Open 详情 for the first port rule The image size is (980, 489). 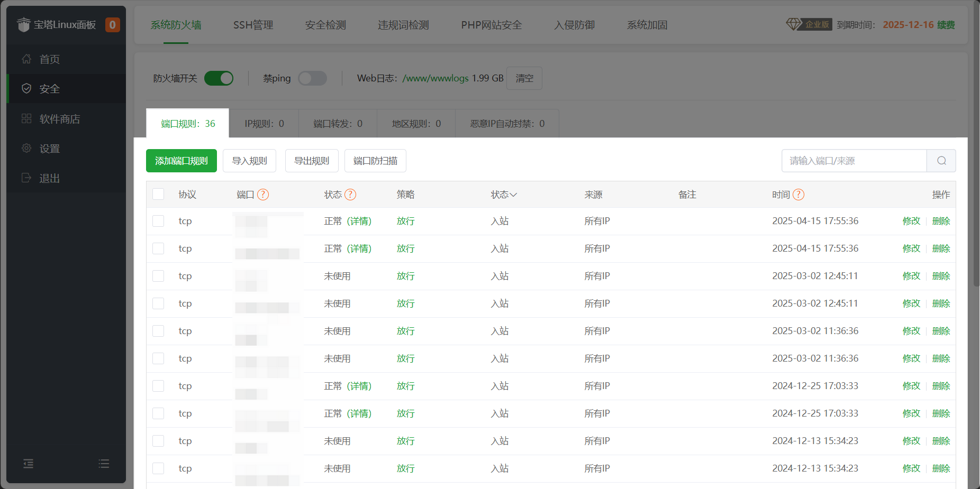click(x=359, y=221)
